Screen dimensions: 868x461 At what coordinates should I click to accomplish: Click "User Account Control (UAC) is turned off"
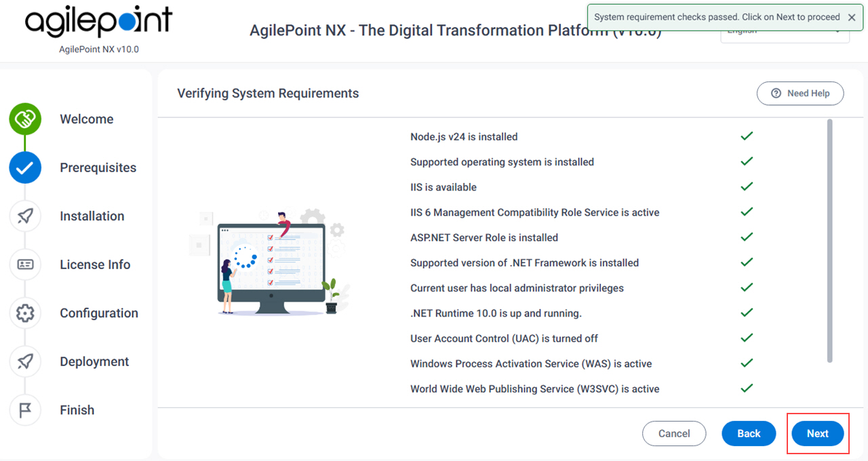[504, 338]
